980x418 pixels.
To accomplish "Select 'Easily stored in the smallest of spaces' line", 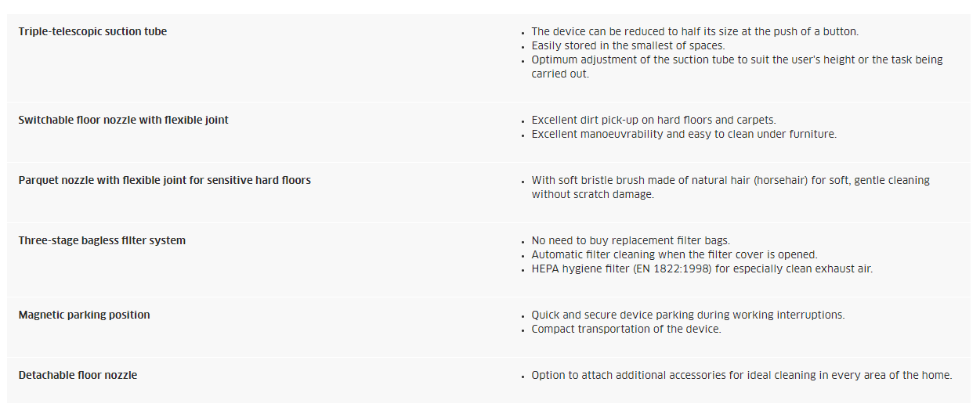I will click(628, 46).
